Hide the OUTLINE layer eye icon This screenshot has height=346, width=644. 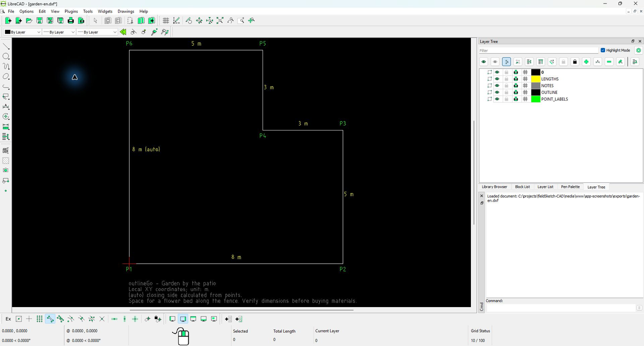point(497,93)
